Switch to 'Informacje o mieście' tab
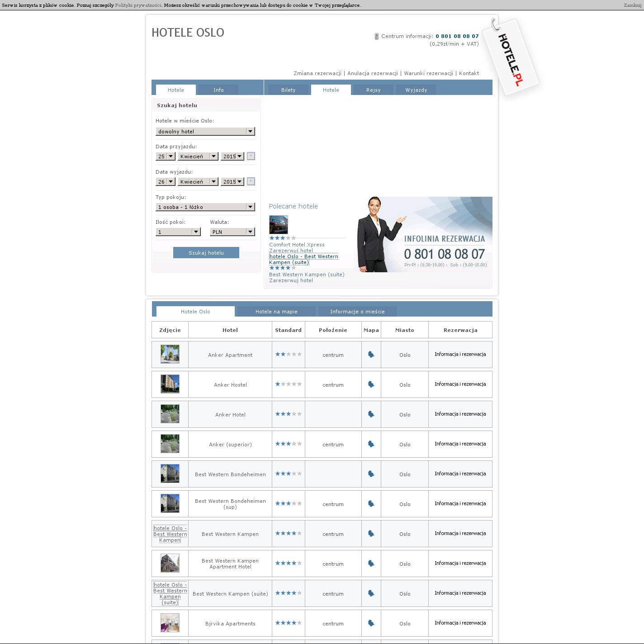The height and width of the screenshot is (644, 644). point(357,312)
